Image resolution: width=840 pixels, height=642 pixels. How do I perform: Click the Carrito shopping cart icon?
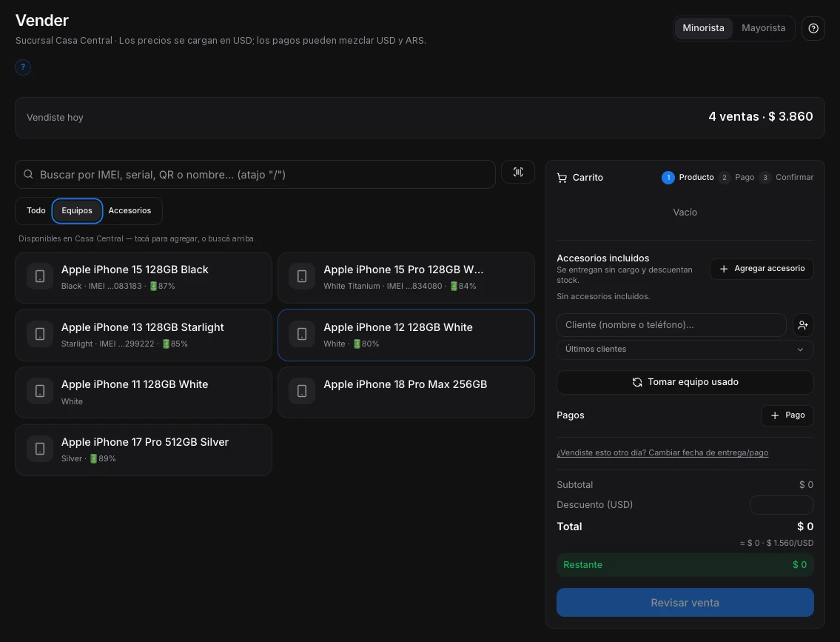point(562,178)
